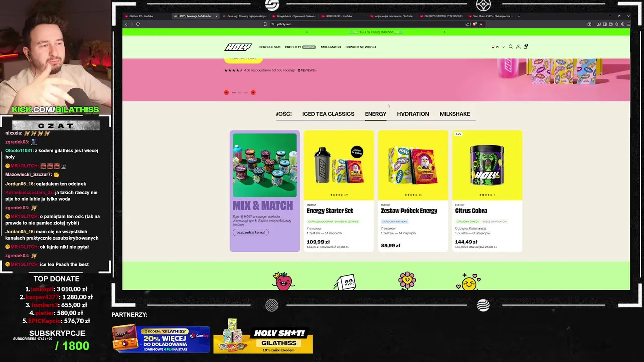Switch to ENERGY category tab
Image resolution: width=644 pixels, height=362 pixels.
coord(376,114)
